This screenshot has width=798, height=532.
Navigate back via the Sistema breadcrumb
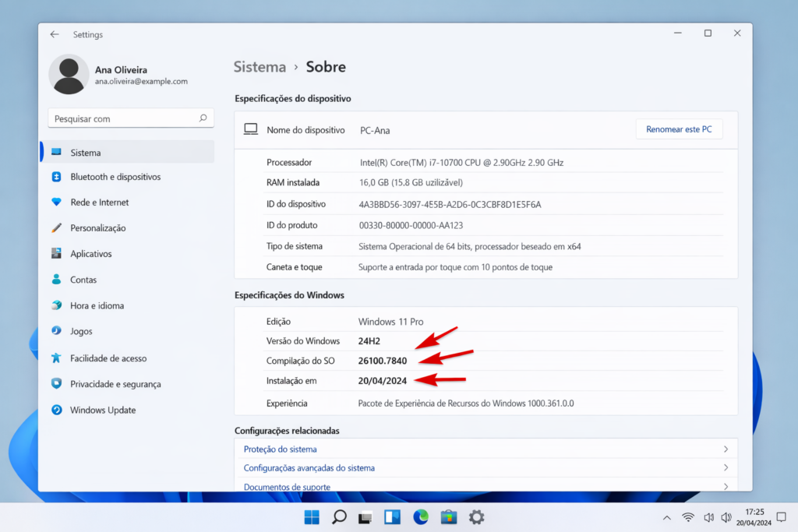click(x=260, y=66)
